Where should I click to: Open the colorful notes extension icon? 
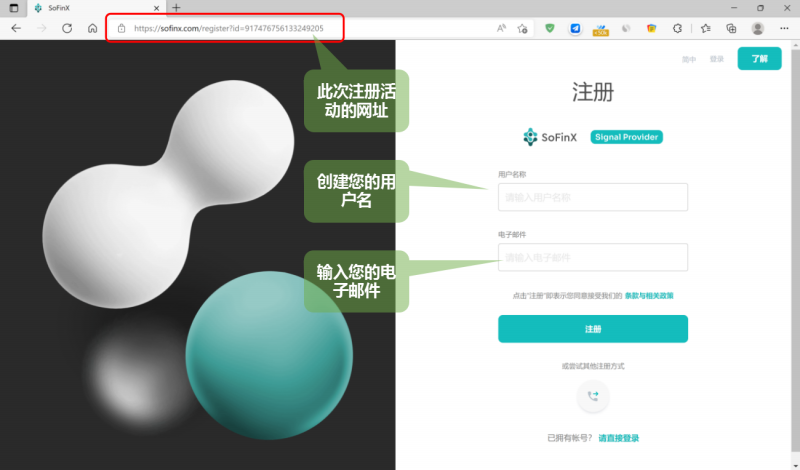[x=652, y=29]
